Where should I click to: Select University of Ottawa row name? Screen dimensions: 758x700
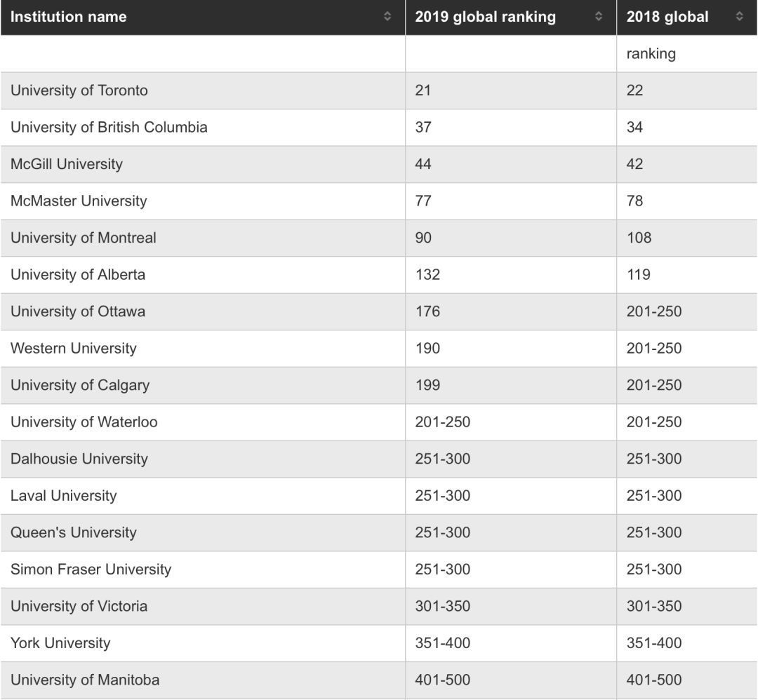point(78,311)
